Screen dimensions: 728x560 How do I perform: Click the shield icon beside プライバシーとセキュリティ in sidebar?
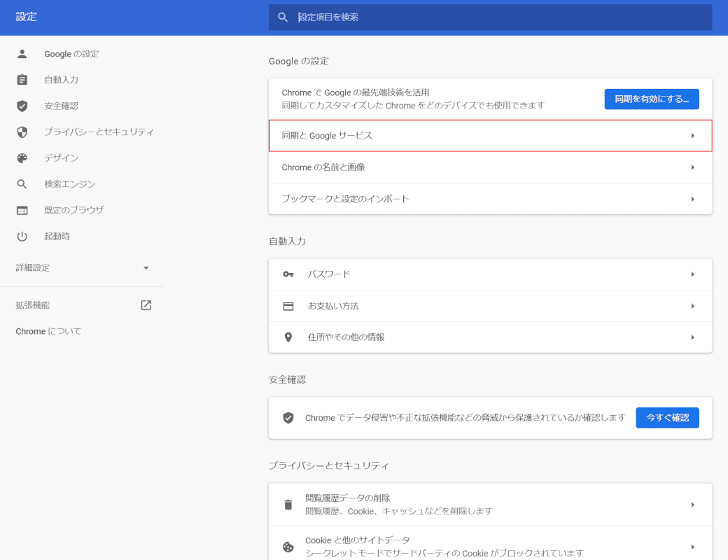coord(22,132)
